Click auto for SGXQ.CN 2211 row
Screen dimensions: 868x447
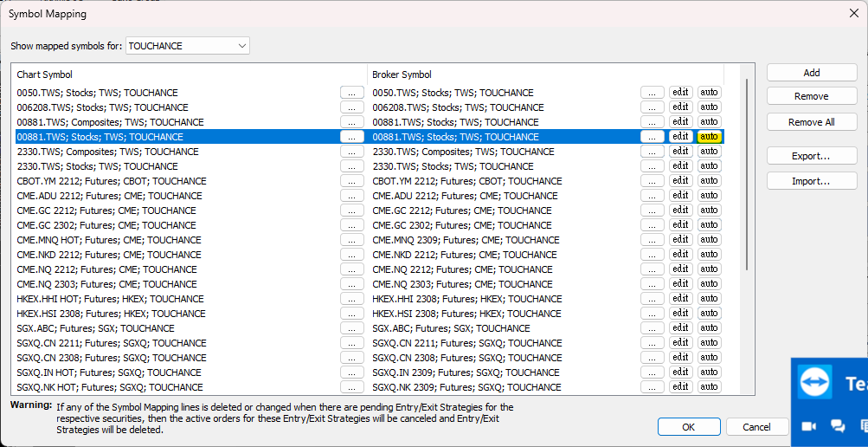pos(709,343)
